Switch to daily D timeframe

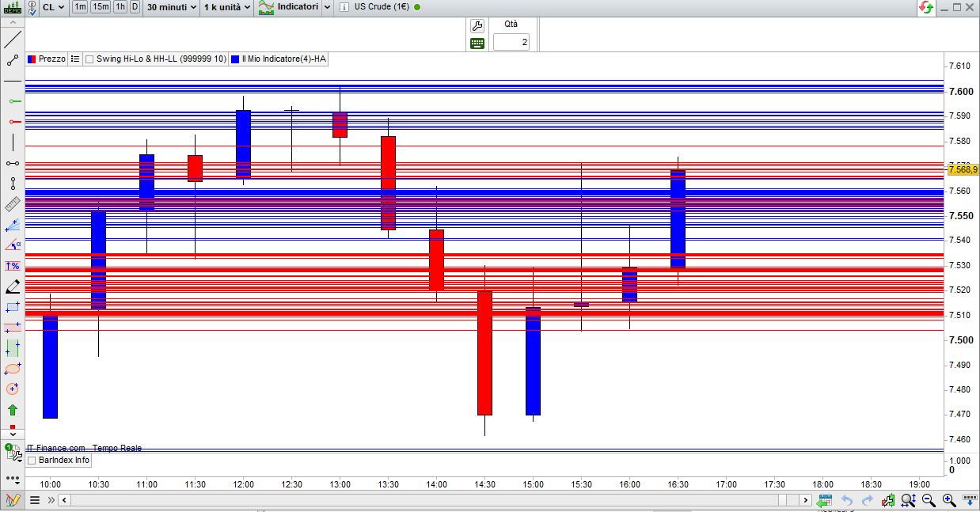[135, 7]
